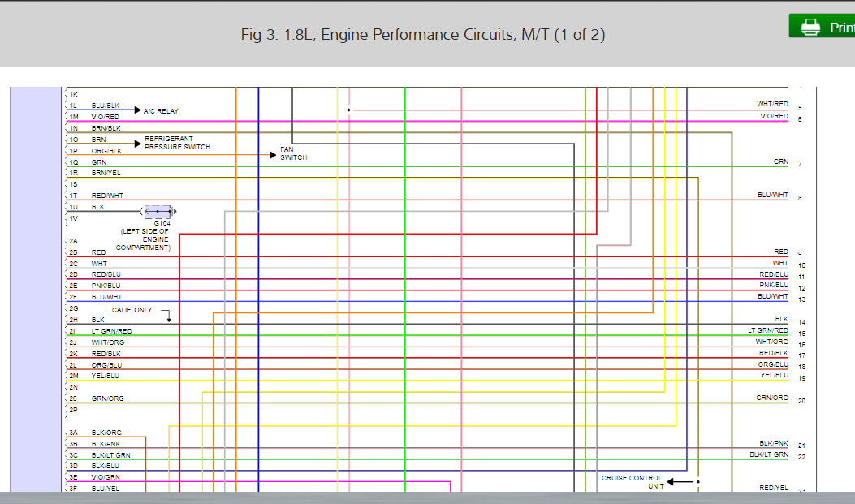The width and height of the screenshot is (855, 504).
Task: Click the 'BLK/PNK' label beside pin 3B
Action: pyautogui.click(x=106, y=444)
